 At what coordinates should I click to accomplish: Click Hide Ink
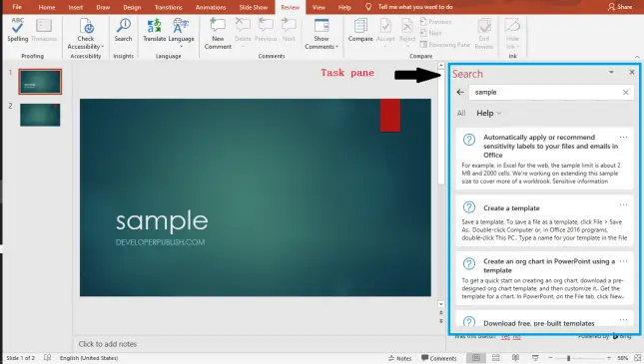[x=512, y=33]
